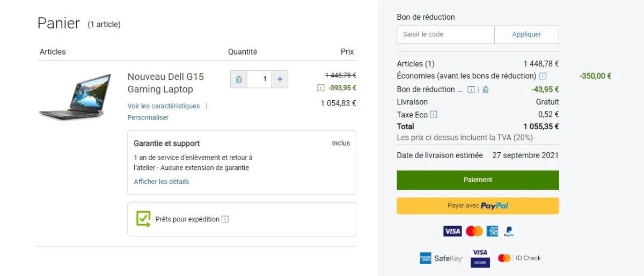
Task: Click the savings value -350,00 €
Action: pyautogui.click(x=596, y=76)
